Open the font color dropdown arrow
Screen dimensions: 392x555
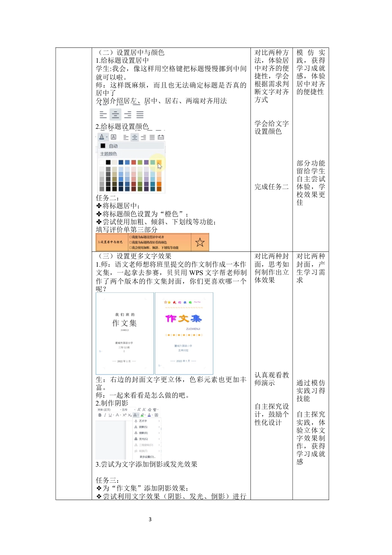(x=107, y=137)
